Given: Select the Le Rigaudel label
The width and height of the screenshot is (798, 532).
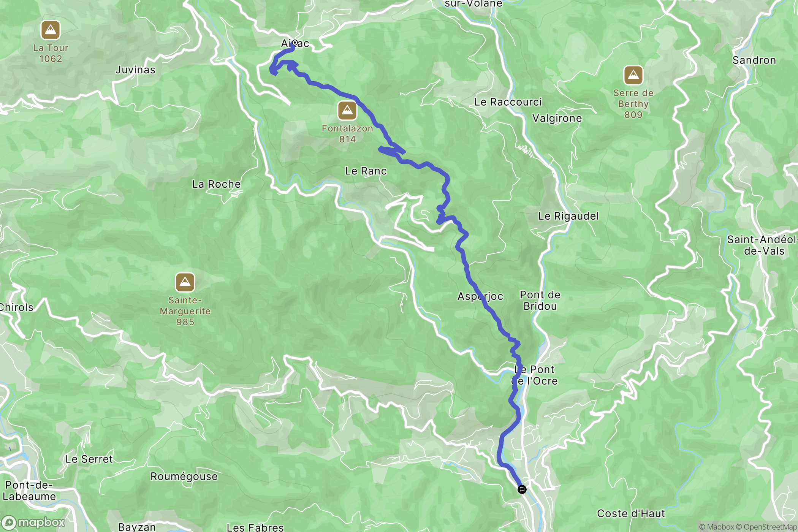Looking at the screenshot, I should (568, 216).
